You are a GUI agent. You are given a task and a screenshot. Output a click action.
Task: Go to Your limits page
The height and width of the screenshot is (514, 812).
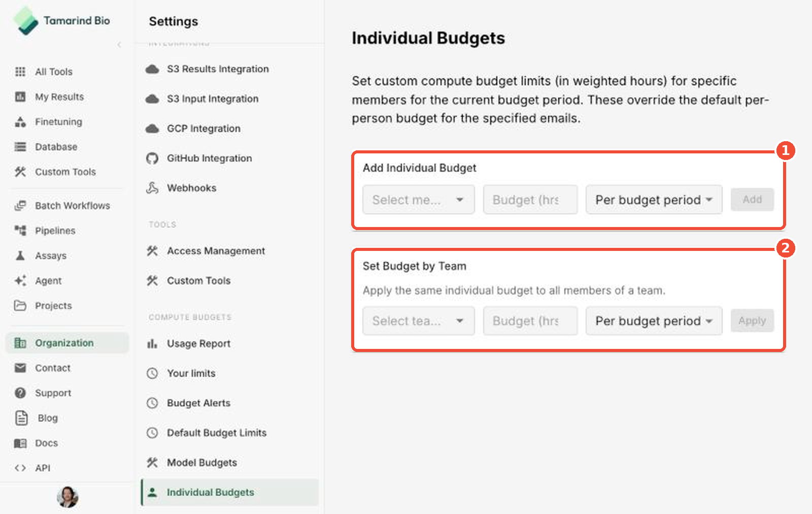[229, 373]
